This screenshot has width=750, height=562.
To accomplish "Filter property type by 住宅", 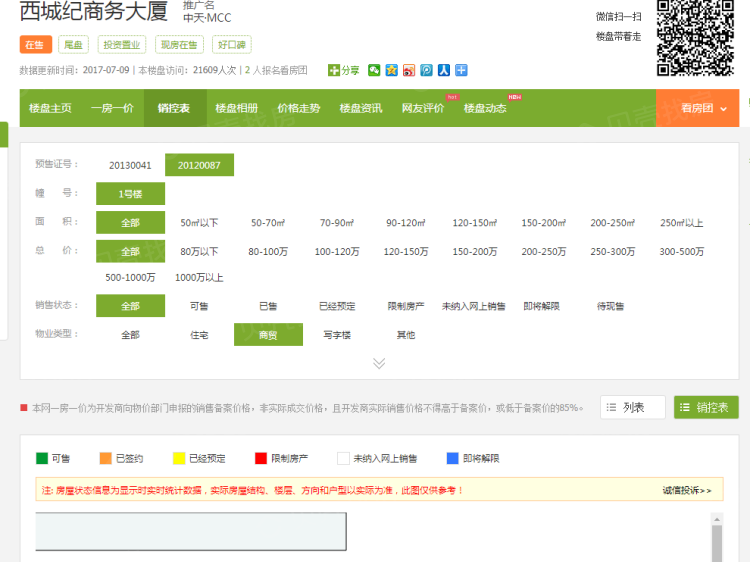I will pos(199,335).
